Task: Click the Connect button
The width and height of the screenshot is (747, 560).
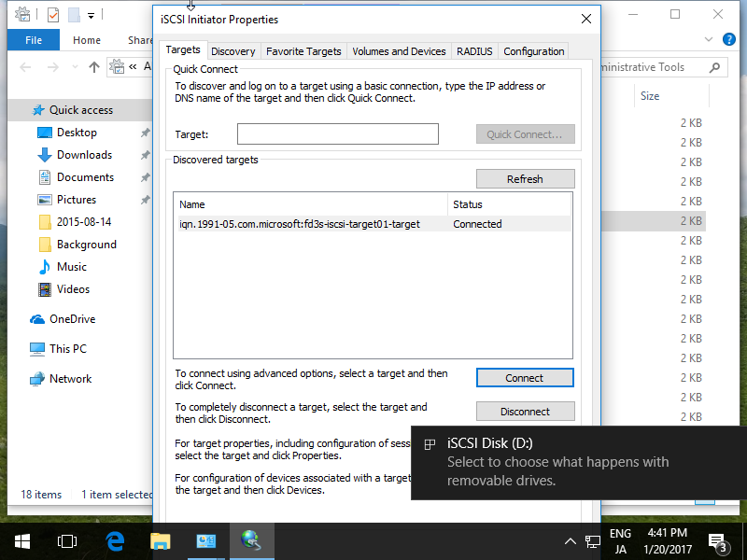Action: 525,378
